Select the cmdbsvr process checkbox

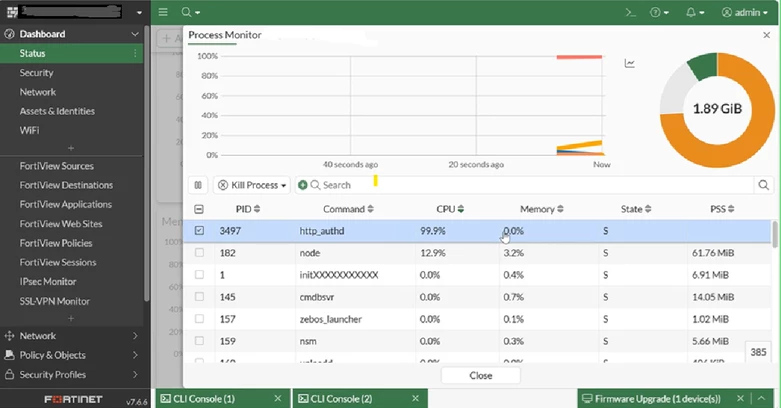point(199,297)
